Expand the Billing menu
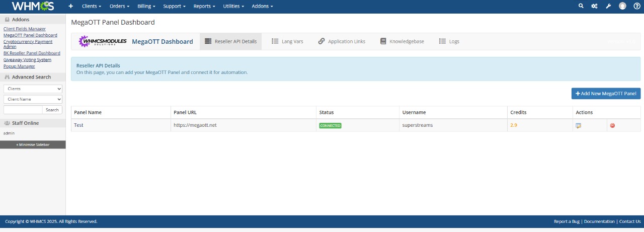 (x=146, y=6)
